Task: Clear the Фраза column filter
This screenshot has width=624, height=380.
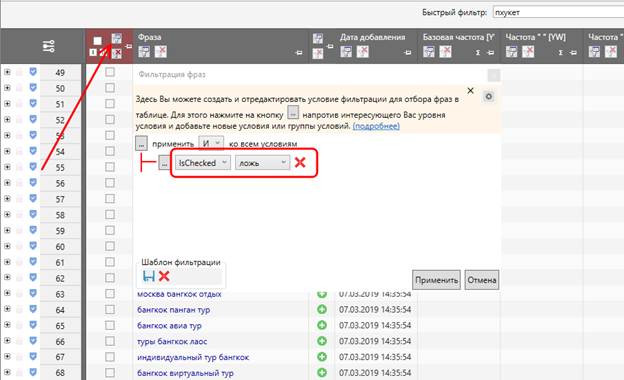Action: click(x=161, y=51)
